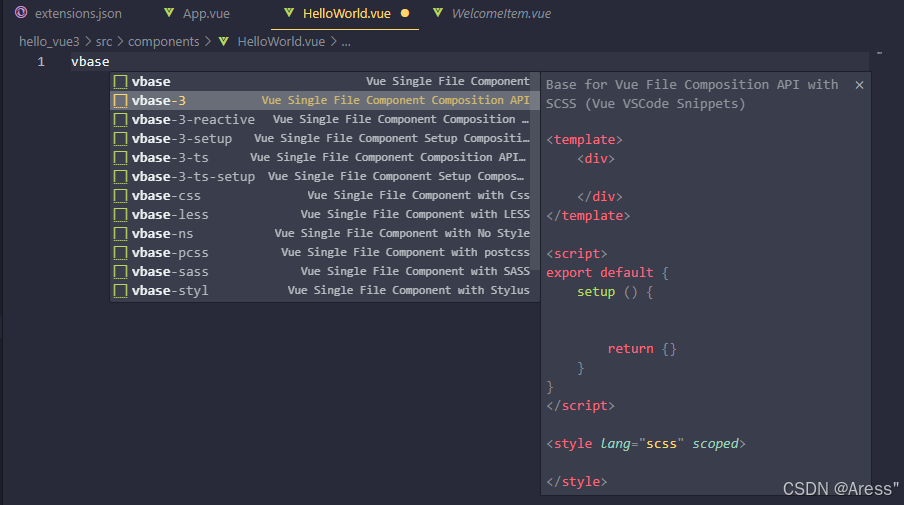Click the snippet icon beside vbase-3
Image resolution: width=904 pixels, height=505 pixels.
[120, 100]
